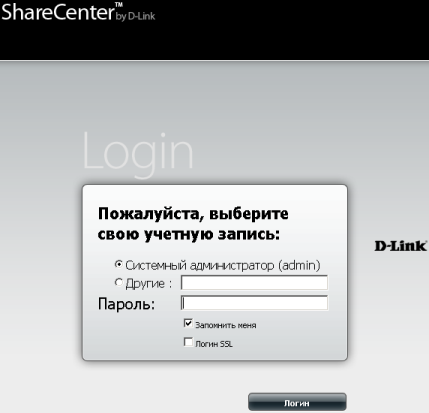Select the Другие account radio button
Image resolution: width=429 pixels, height=413 pixels.
click(118, 283)
